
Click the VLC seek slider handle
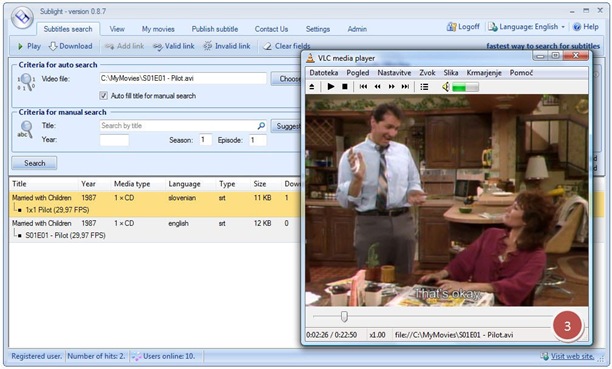click(x=344, y=316)
